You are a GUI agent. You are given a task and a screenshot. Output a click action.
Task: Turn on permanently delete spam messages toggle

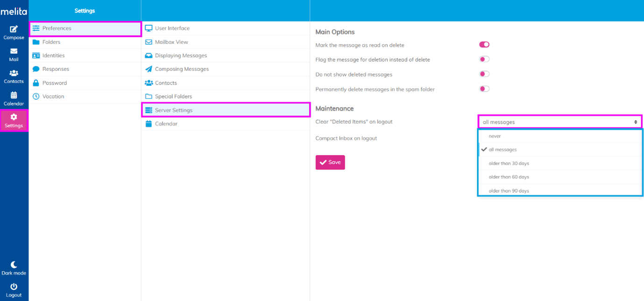point(484,89)
